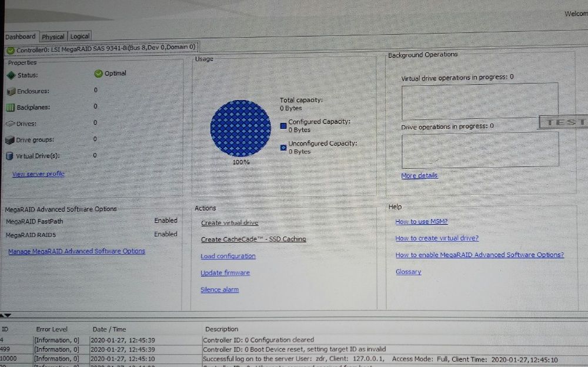Image resolution: width=588 pixels, height=367 pixels.
Task: Open the Physical tab
Action: [53, 36]
